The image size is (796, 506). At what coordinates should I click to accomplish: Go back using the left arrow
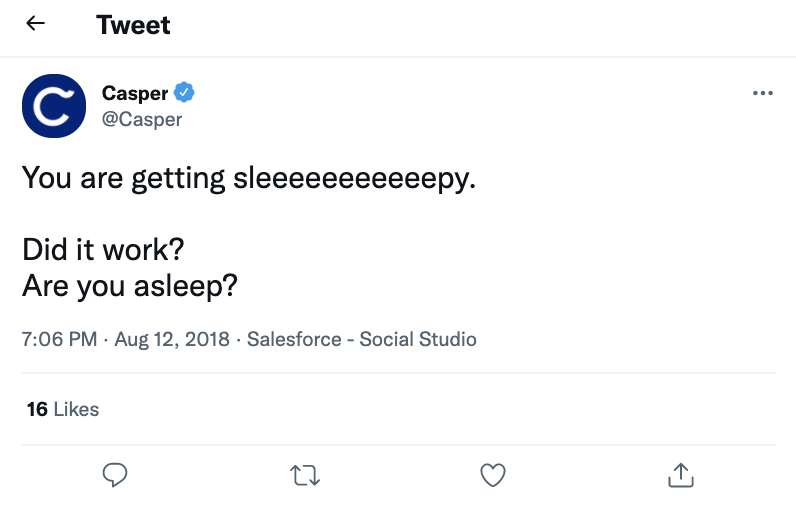(x=36, y=24)
